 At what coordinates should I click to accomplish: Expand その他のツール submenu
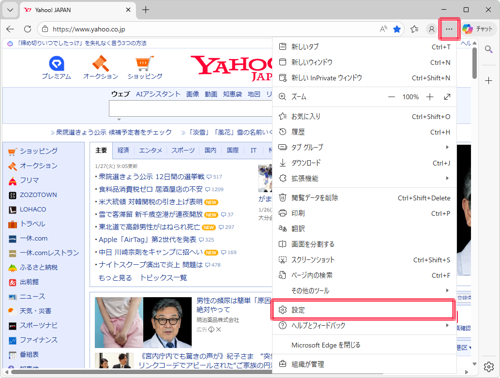[364, 291]
